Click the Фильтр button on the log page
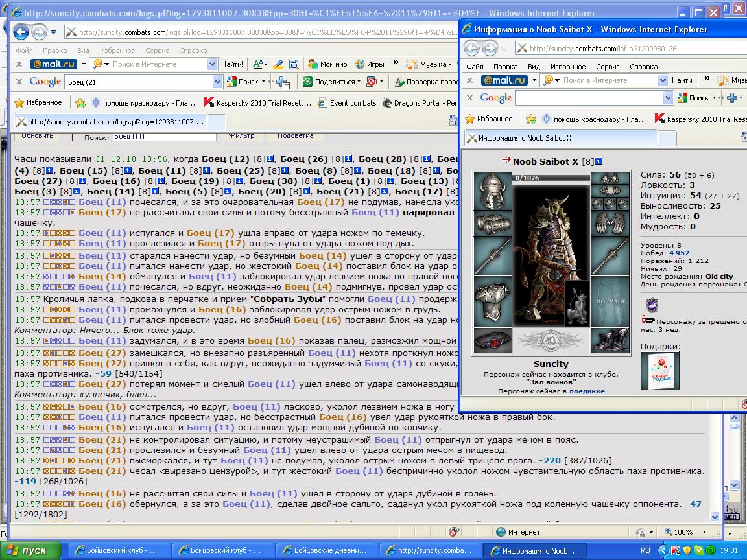The height and width of the screenshot is (560, 747). 241,136
